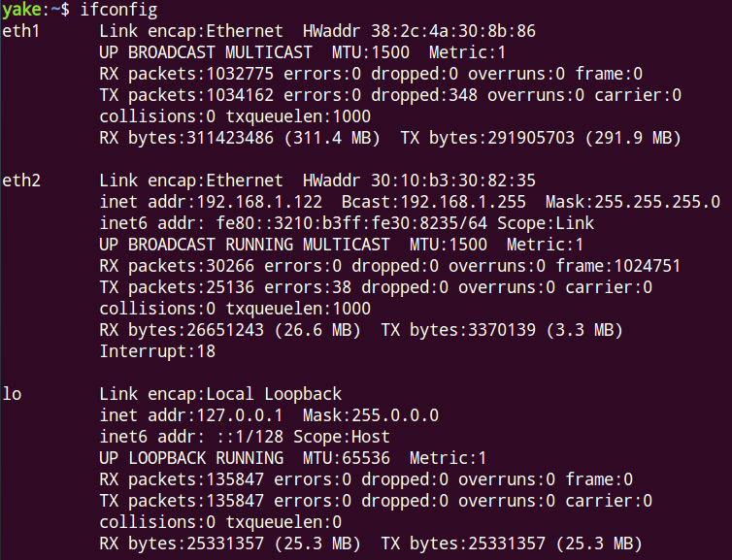Click the Bcast 192.168.1.255 value
Image resolution: width=732 pixels, height=560 pixels.
click(x=433, y=202)
